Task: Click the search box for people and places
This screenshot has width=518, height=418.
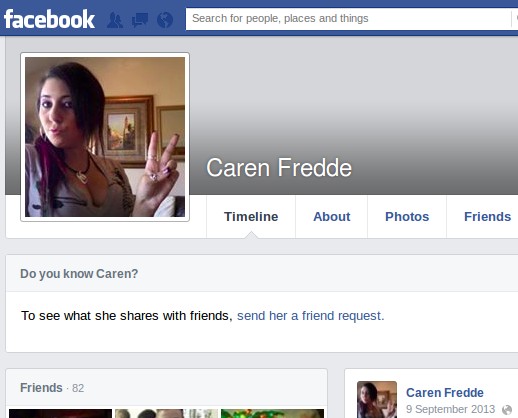Action: 348,18
